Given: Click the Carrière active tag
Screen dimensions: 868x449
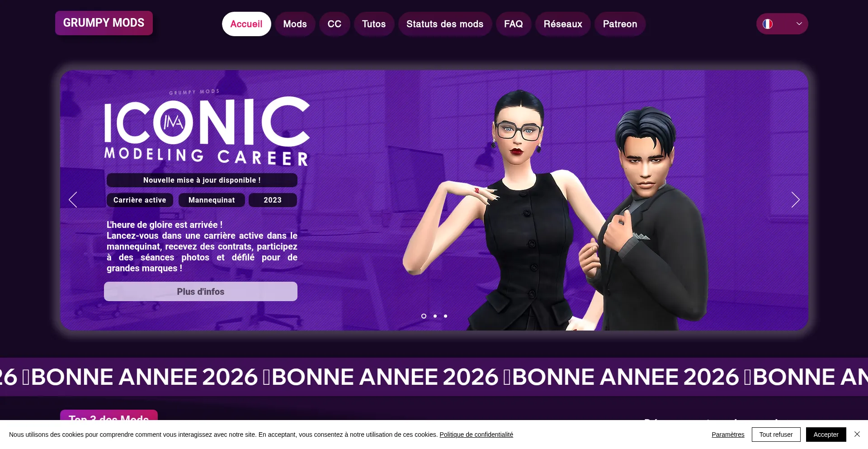Looking at the screenshot, I should [140, 200].
